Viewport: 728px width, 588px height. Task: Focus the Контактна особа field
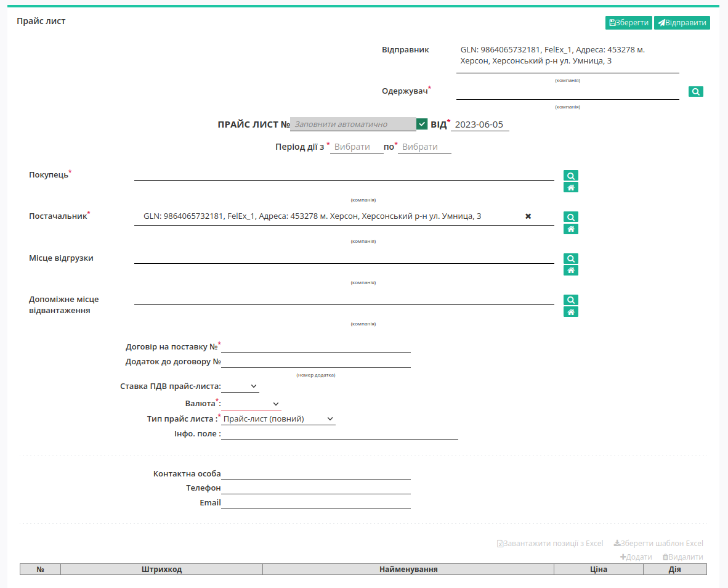(x=316, y=473)
